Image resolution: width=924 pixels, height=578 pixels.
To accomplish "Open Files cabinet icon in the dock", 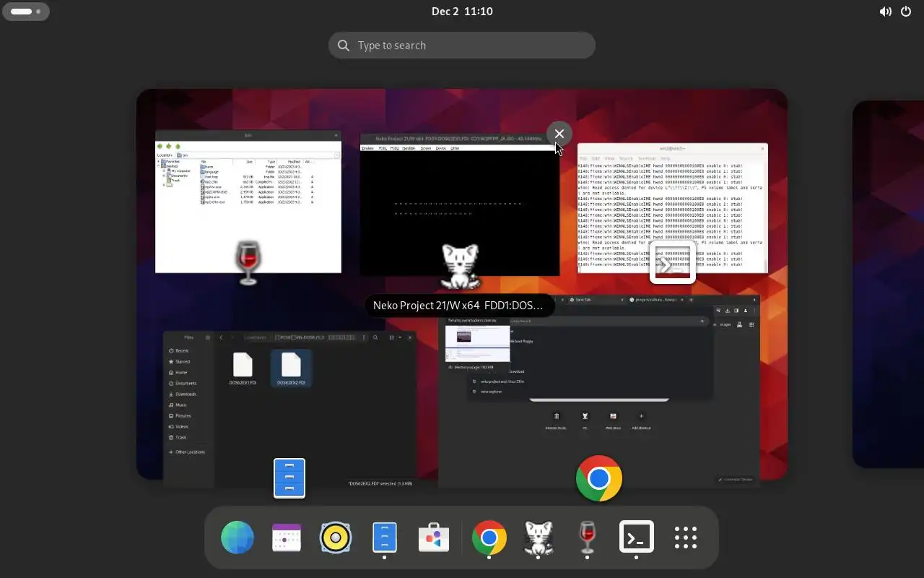I will (385, 538).
